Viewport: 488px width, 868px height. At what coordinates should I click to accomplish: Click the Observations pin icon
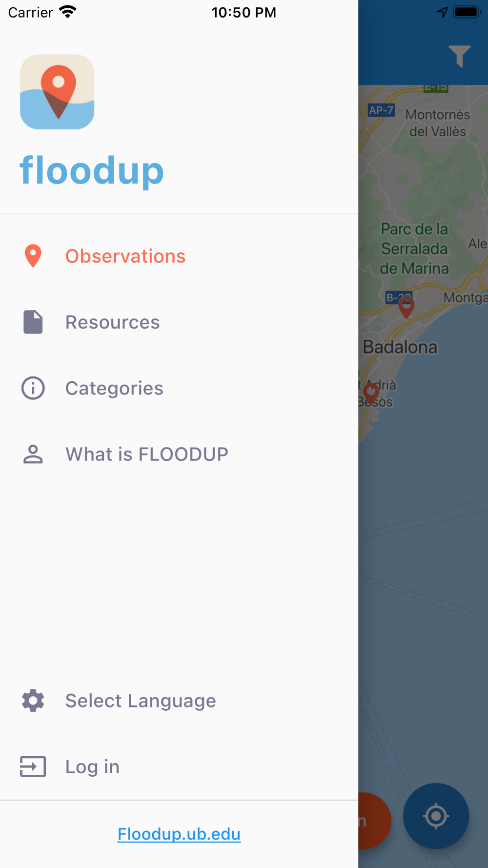pyautogui.click(x=33, y=256)
